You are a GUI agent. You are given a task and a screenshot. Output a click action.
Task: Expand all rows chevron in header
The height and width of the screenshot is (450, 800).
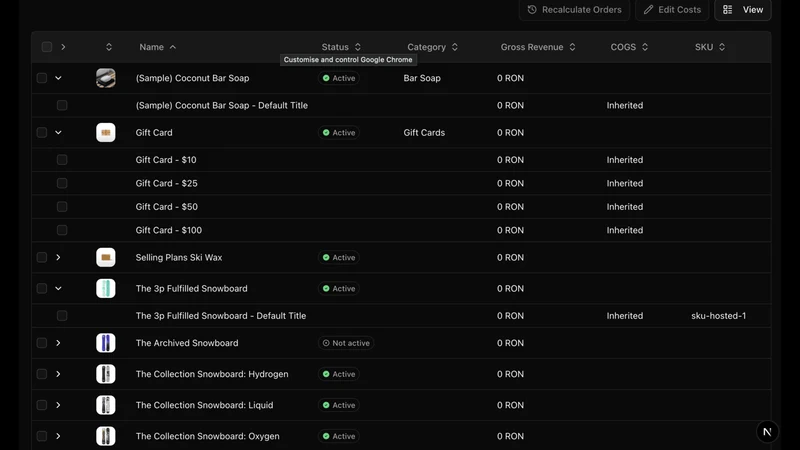tap(63, 47)
